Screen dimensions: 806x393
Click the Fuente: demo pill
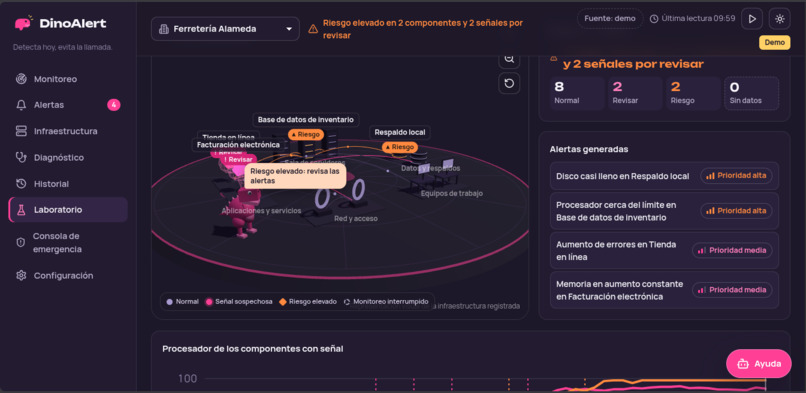[x=610, y=18]
